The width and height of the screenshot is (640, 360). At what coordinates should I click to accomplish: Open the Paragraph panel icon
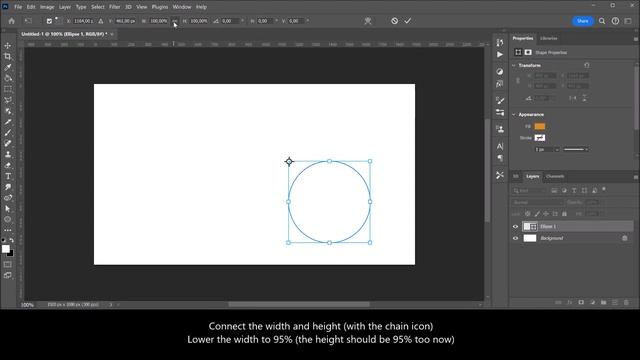(500, 158)
